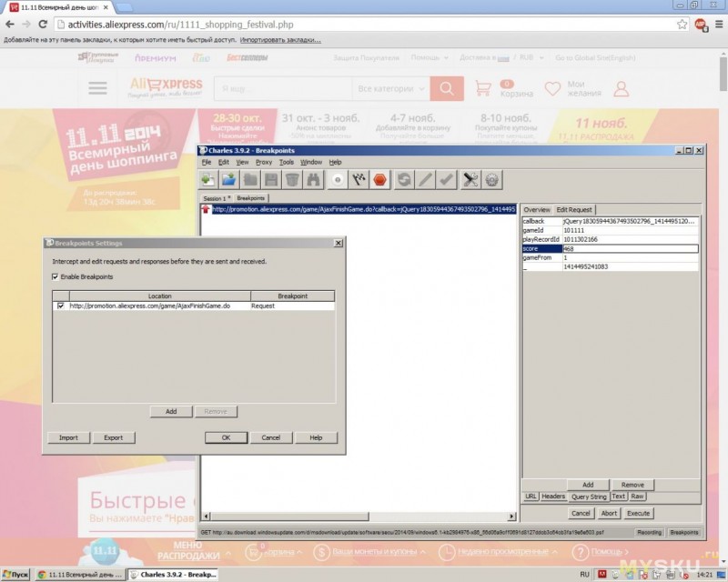Click the Save floppy disk icon in Charles
This screenshot has height=582, width=728.
click(271, 180)
